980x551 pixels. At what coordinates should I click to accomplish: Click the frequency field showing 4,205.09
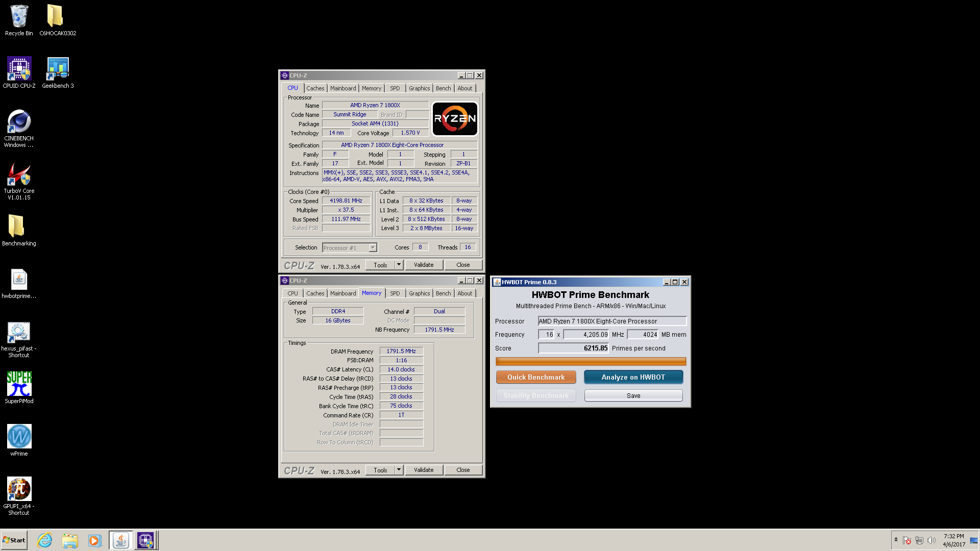(586, 334)
